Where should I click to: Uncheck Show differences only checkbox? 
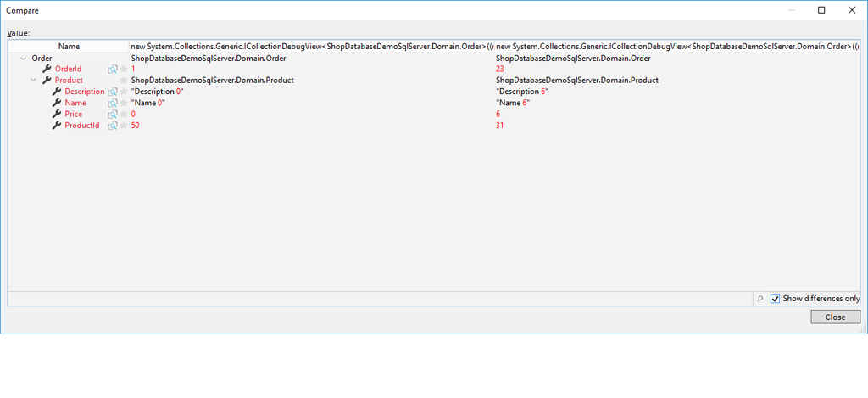(x=775, y=298)
